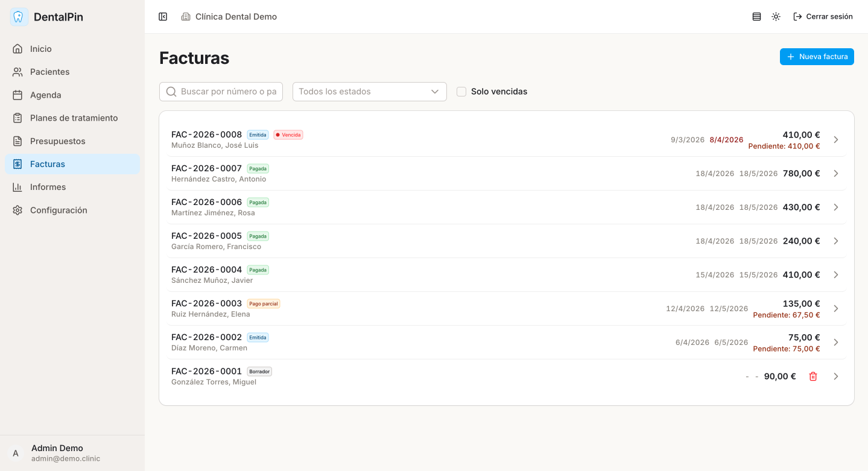Screen dimensions: 868x471
Task: Create a Nueva factura
Action: pyautogui.click(x=817, y=56)
